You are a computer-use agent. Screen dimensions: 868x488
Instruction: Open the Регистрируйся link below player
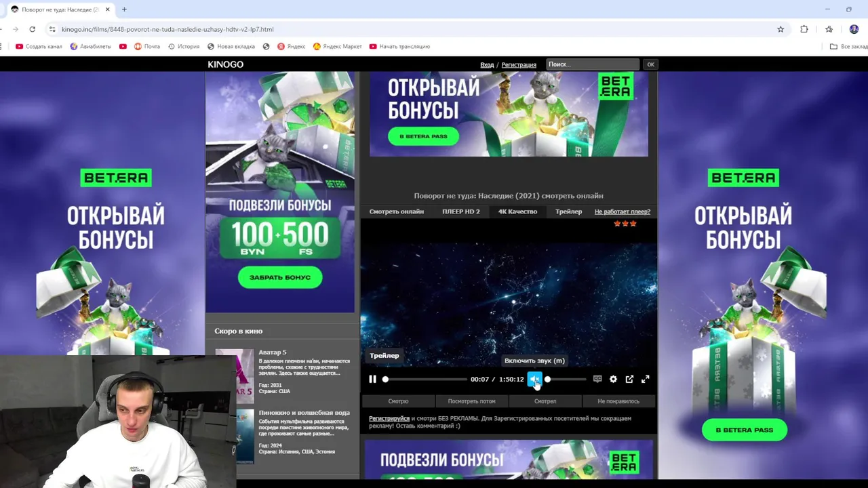389,418
